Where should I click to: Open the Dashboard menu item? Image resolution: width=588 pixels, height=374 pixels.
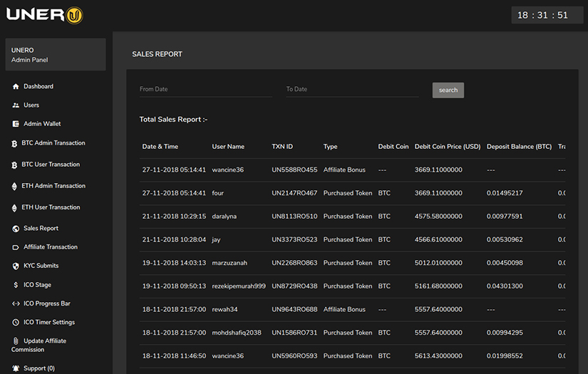[x=38, y=86]
